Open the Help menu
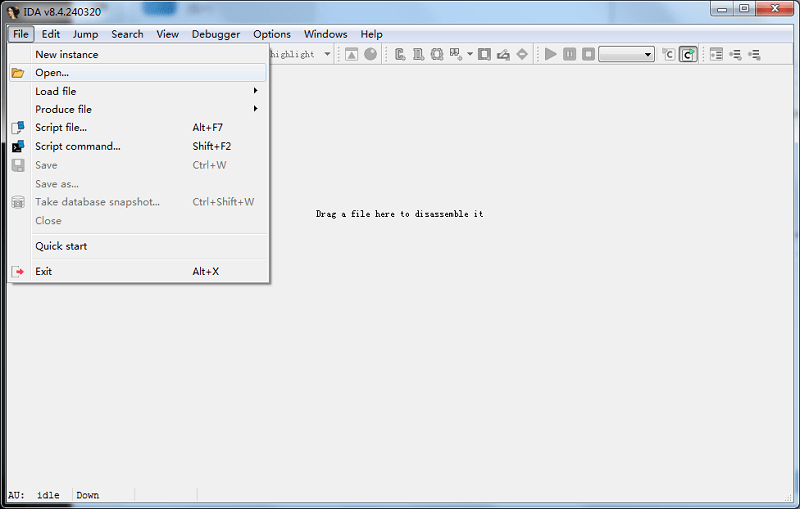This screenshot has height=509, width=800. coord(371,34)
